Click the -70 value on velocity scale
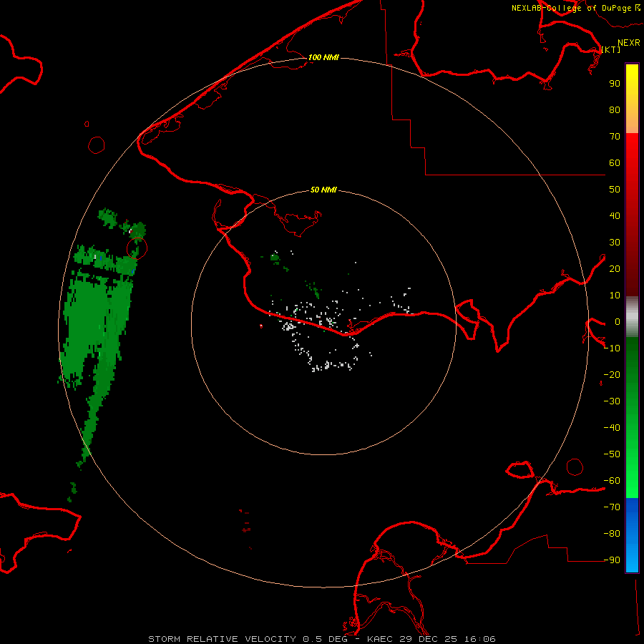Screen dimensions: 644x644 tap(612, 507)
